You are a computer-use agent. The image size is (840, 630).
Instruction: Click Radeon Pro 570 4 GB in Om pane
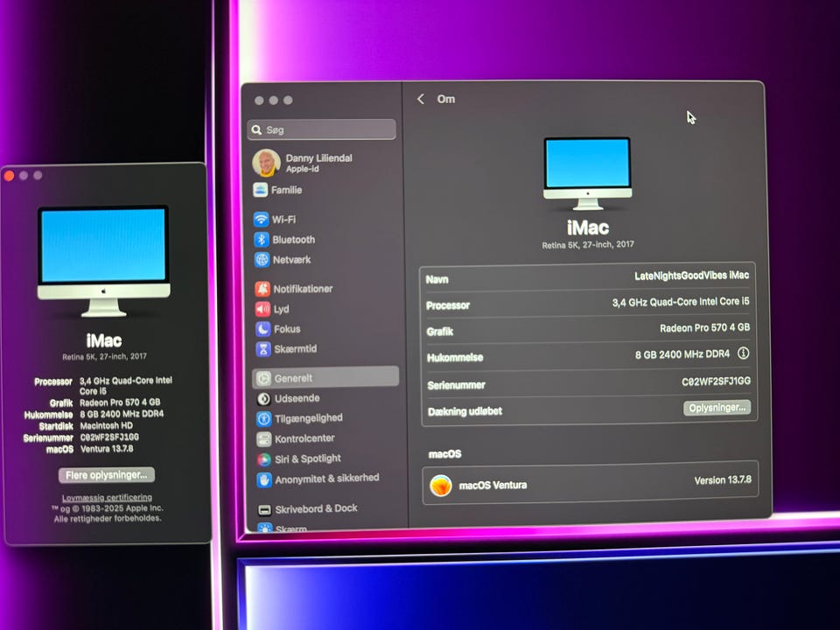705,328
